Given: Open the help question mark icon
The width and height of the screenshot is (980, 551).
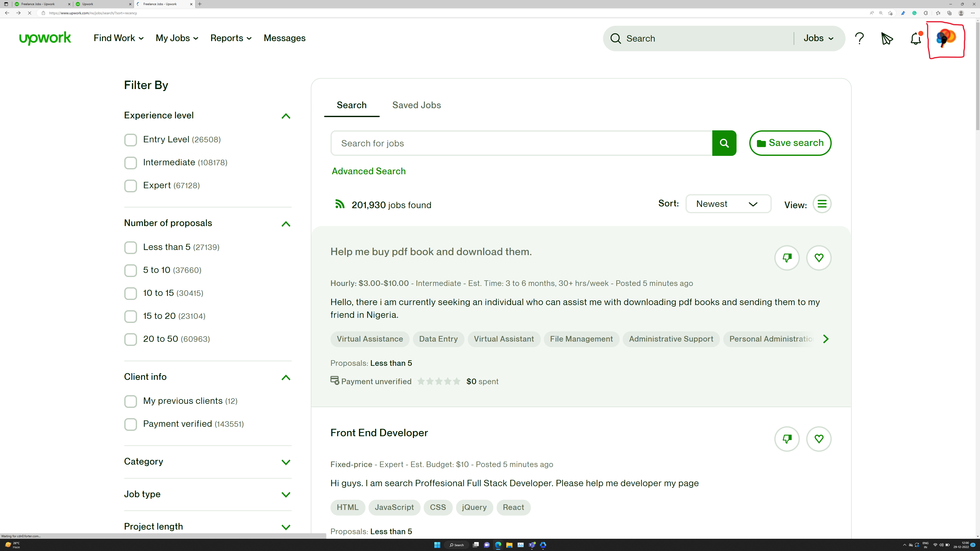Looking at the screenshot, I should (x=859, y=39).
